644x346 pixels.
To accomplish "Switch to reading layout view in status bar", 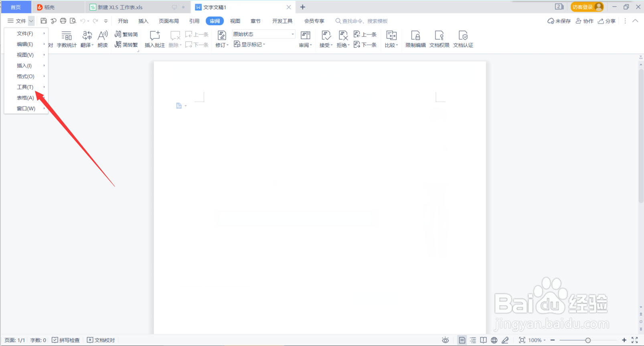I will [x=484, y=340].
